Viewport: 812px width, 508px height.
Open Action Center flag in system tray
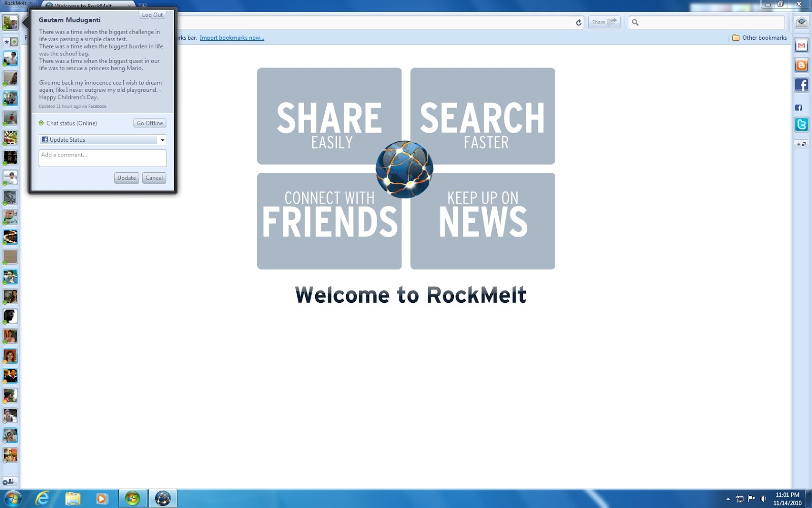[x=752, y=499]
